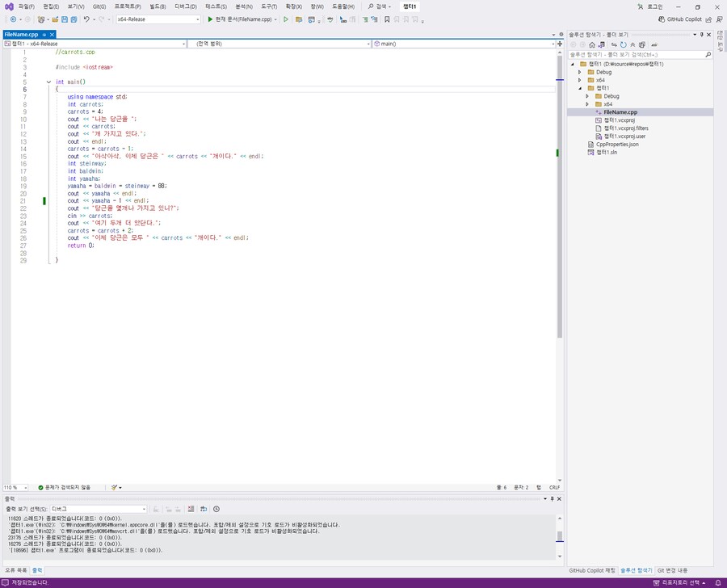This screenshot has height=588, width=727.
Task: Switch views icon in Solution Explorer toolbar
Action: (601, 45)
